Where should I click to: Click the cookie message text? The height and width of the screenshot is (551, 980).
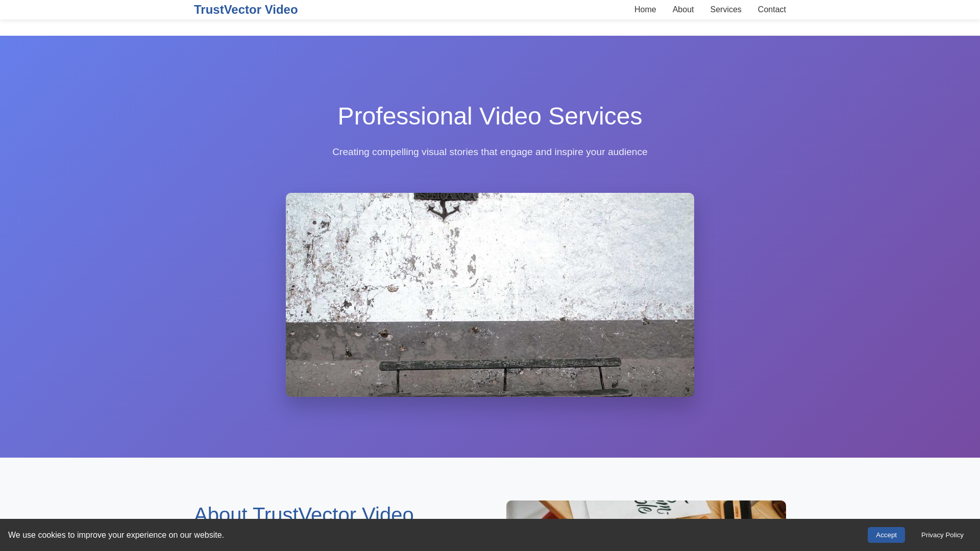[116, 535]
